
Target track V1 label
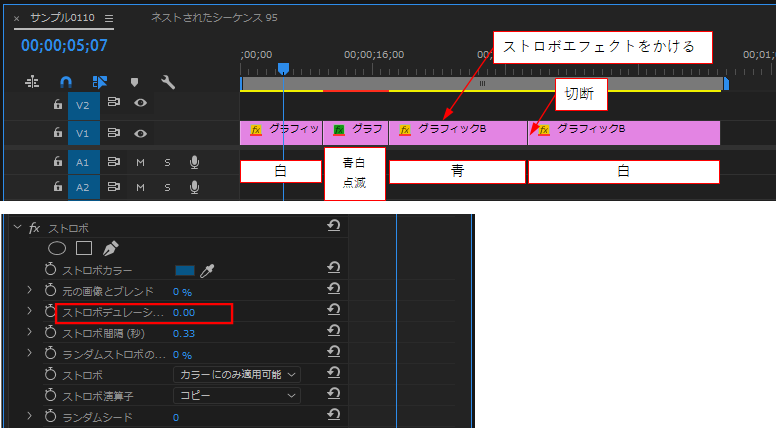84,134
